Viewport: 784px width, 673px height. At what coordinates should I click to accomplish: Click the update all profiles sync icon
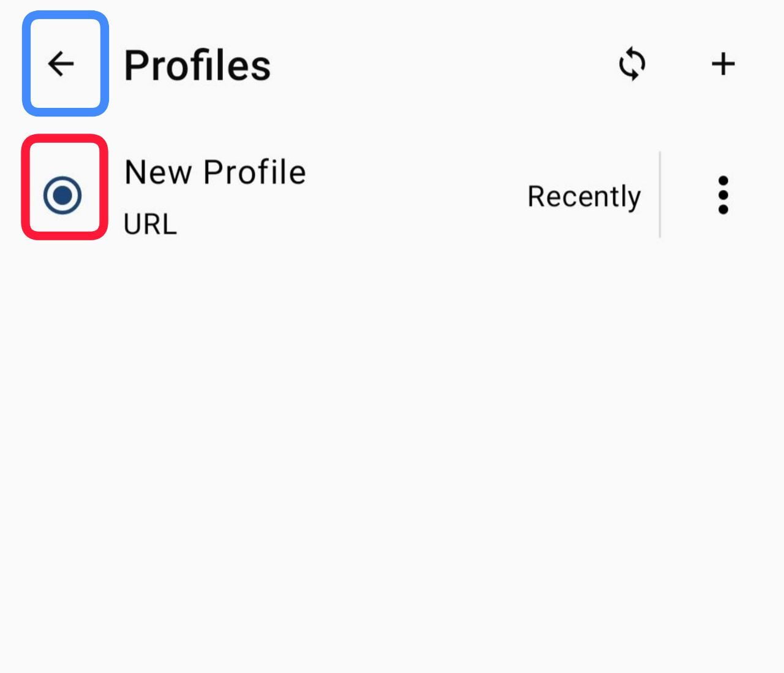coord(631,64)
